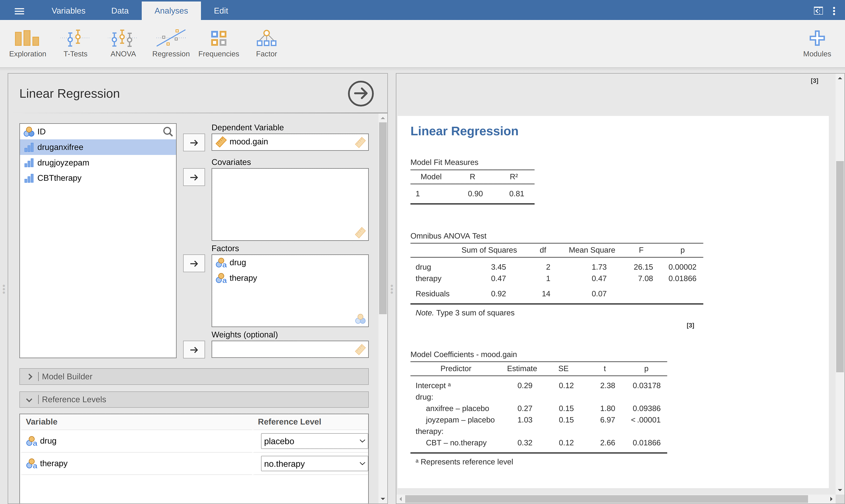Screen dimensions: 845x504
Task: Open the three-dot application options menu
Action: (834, 11)
